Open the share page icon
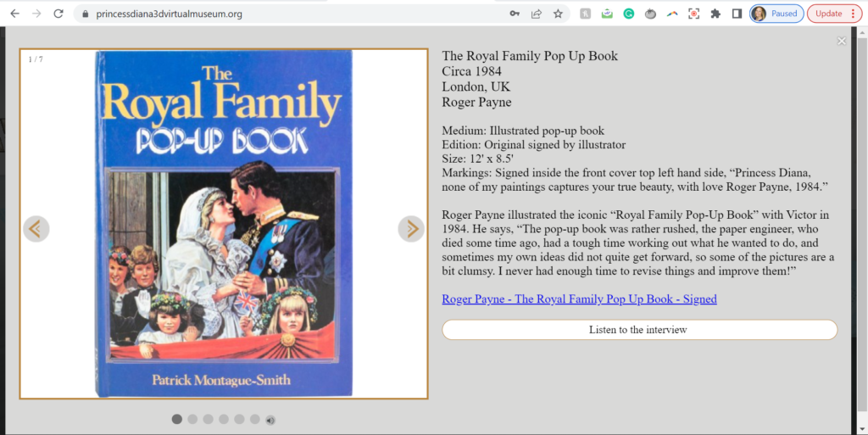Screen dimensions: 868x435 pos(537,14)
